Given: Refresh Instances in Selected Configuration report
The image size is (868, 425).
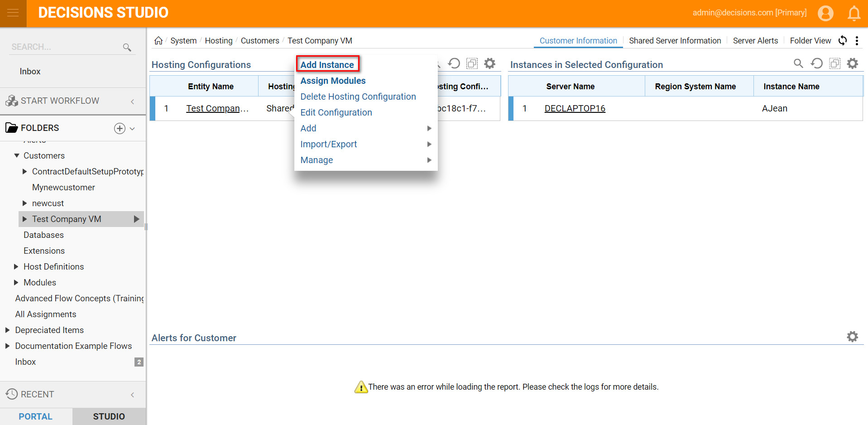Looking at the screenshot, I should [x=817, y=63].
